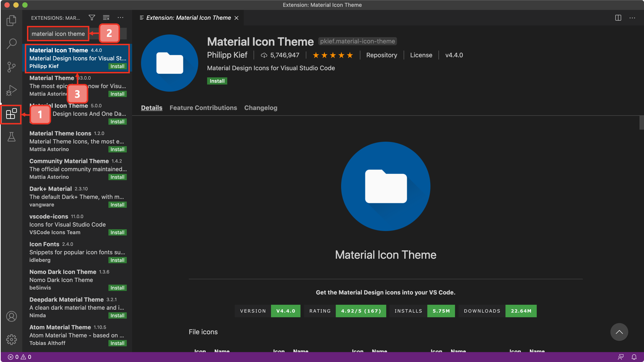Image resolution: width=644 pixels, height=362 pixels.
Task: Select Material Theme Icons in results list
Action: tap(77, 141)
